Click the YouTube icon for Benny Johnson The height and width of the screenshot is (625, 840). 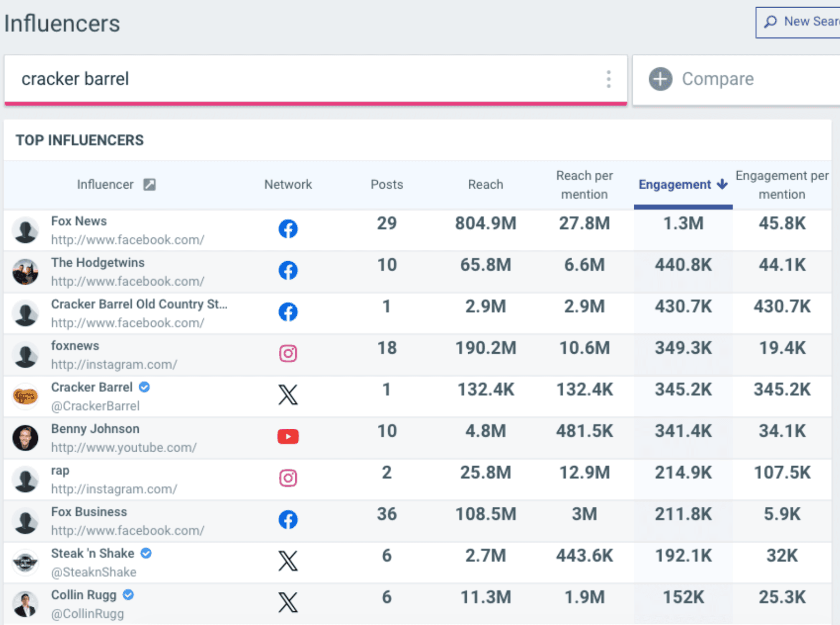pyautogui.click(x=288, y=437)
